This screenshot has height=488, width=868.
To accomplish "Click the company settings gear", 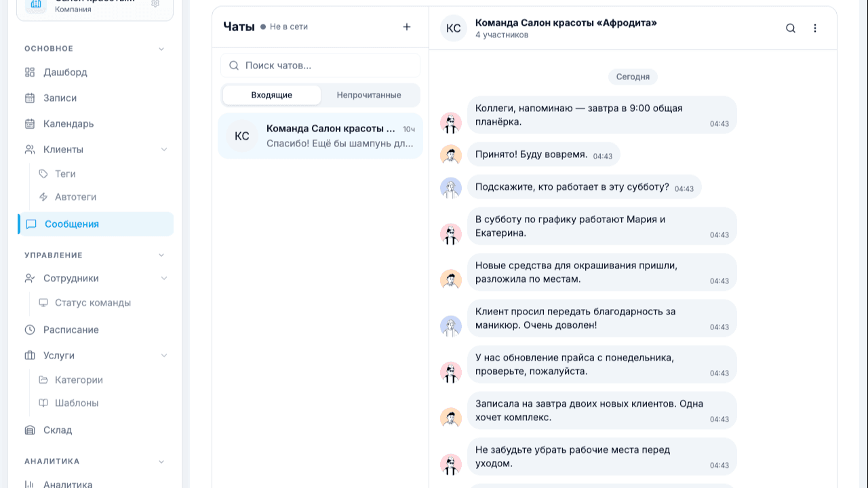I will [x=155, y=3].
